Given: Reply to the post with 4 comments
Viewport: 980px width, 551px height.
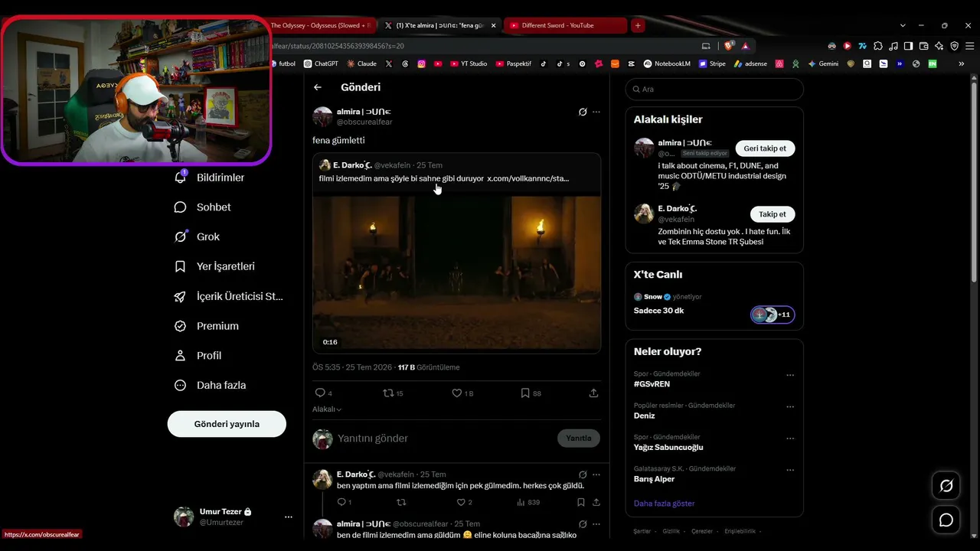Looking at the screenshot, I should [x=324, y=393].
